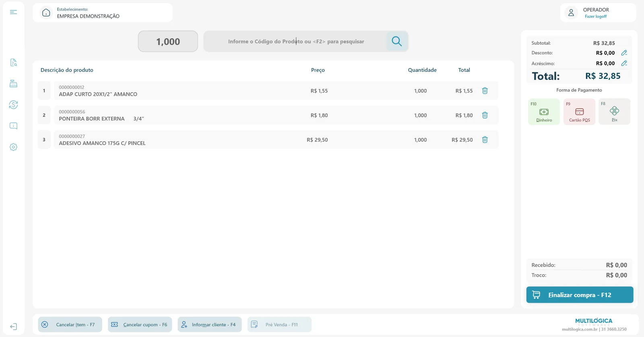Delete ADESIVO AMANCO 175G using its trash icon
Image resolution: width=644 pixels, height=337 pixels.
(x=485, y=140)
